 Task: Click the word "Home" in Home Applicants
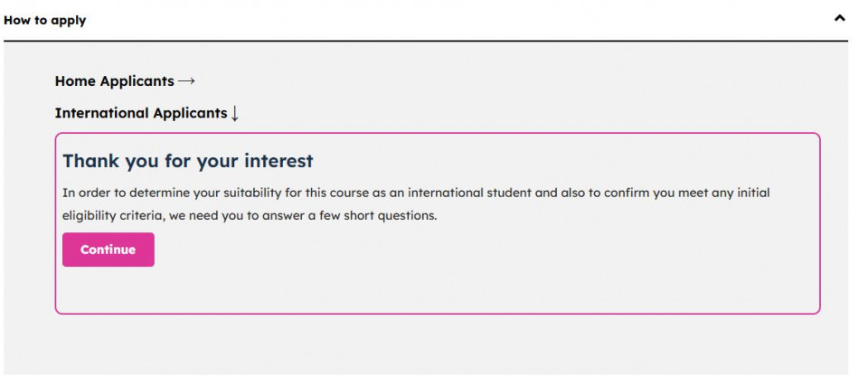coord(75,81)
